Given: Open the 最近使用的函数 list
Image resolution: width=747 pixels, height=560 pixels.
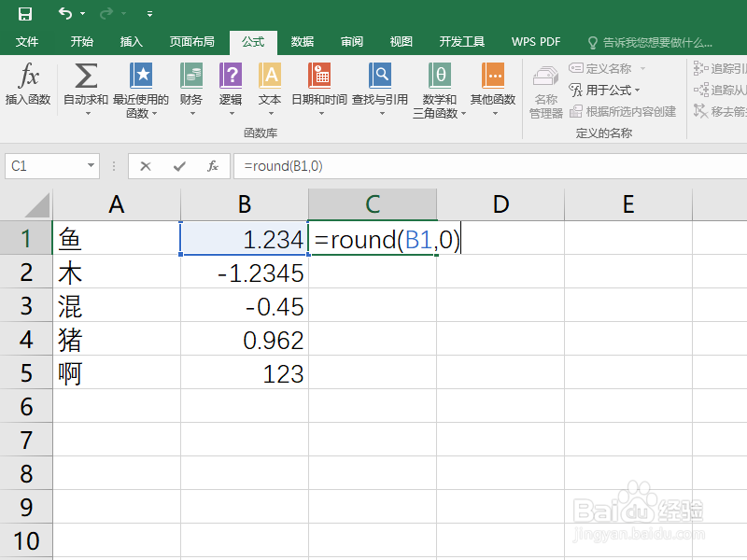Looking at the screenshot, I should coord(141,90).
